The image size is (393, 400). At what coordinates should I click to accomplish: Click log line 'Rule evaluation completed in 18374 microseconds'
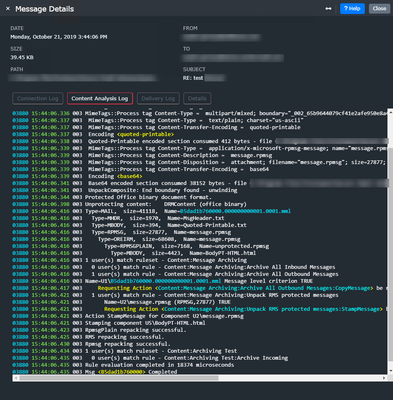123,365
